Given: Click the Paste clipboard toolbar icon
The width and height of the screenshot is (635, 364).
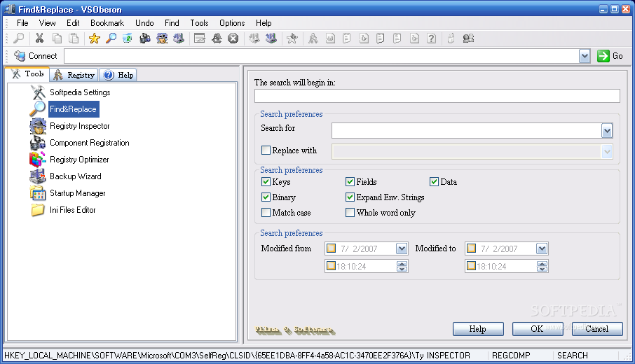Looking at the screenshot, I should [74, 38].
